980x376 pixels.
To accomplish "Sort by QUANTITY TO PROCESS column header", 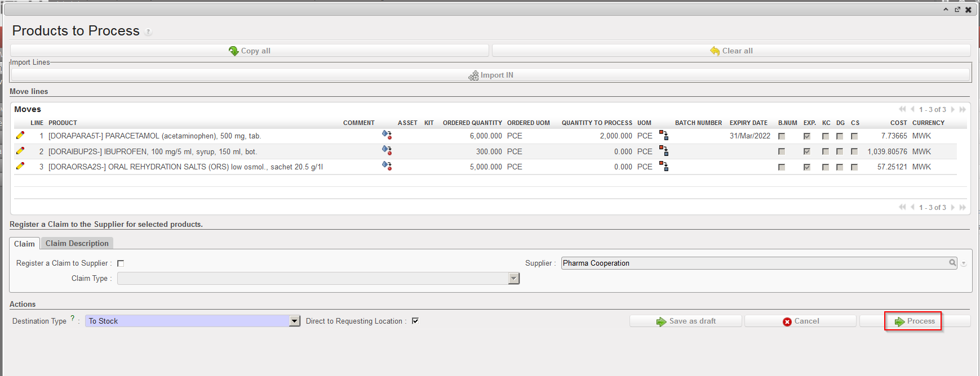I will pyautogui.click(x=597, y=123).
